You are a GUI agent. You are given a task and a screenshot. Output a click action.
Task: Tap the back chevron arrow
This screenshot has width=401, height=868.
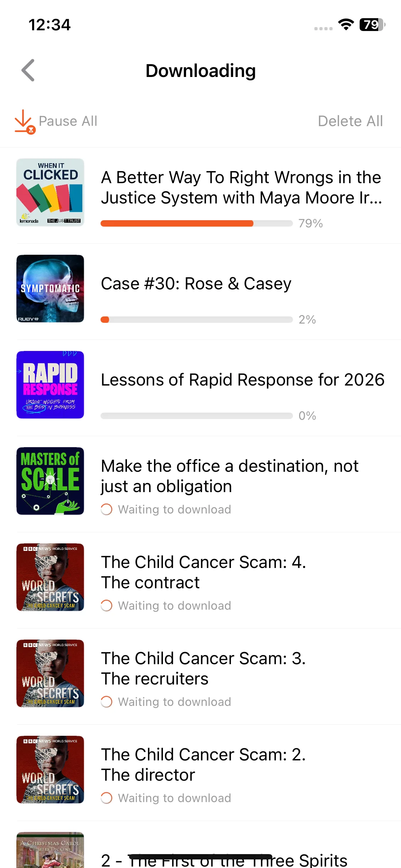point(28,71)
